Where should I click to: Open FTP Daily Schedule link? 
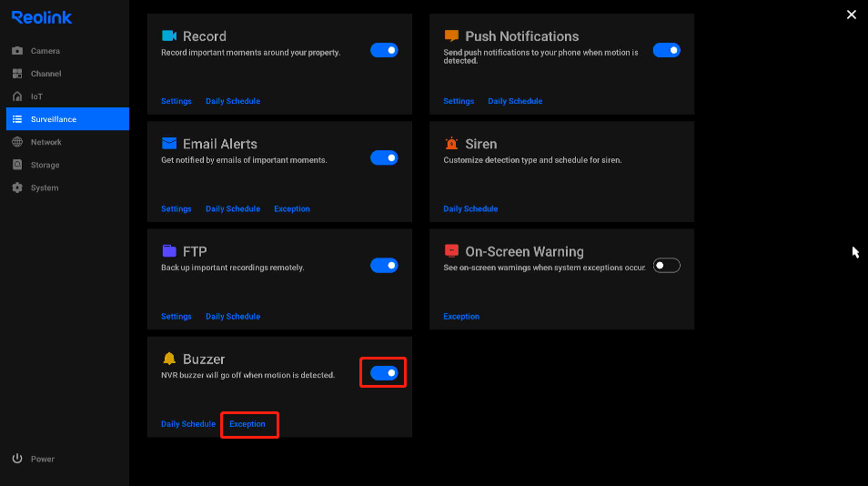pos(233,317)
